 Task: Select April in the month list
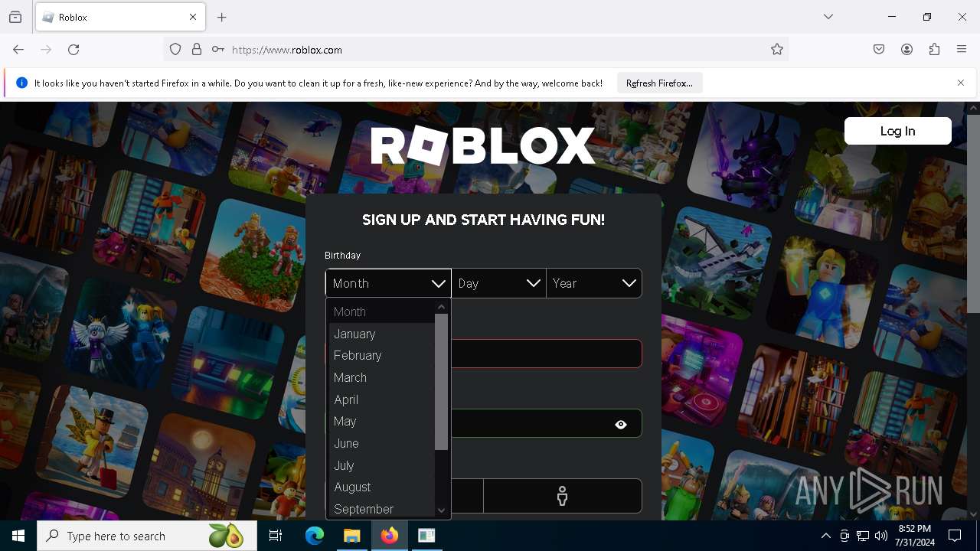(381, 399)
